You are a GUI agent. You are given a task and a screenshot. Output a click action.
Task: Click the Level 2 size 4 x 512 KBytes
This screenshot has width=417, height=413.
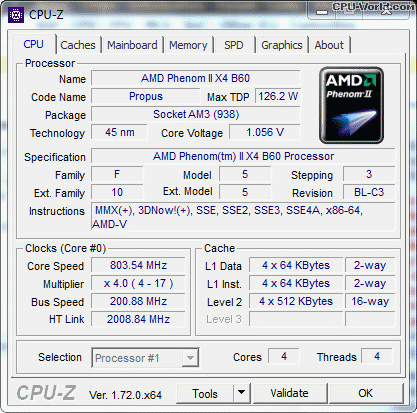(x=296, y=302)
